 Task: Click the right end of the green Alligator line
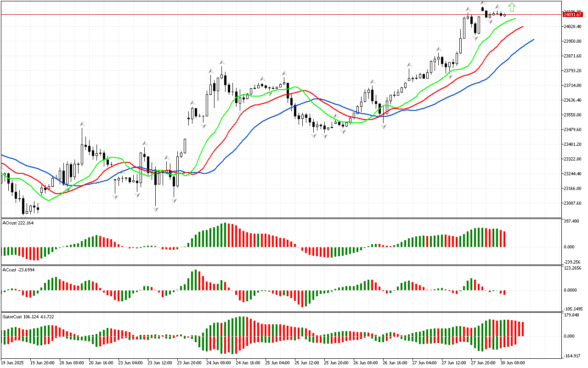pos(515,19)
